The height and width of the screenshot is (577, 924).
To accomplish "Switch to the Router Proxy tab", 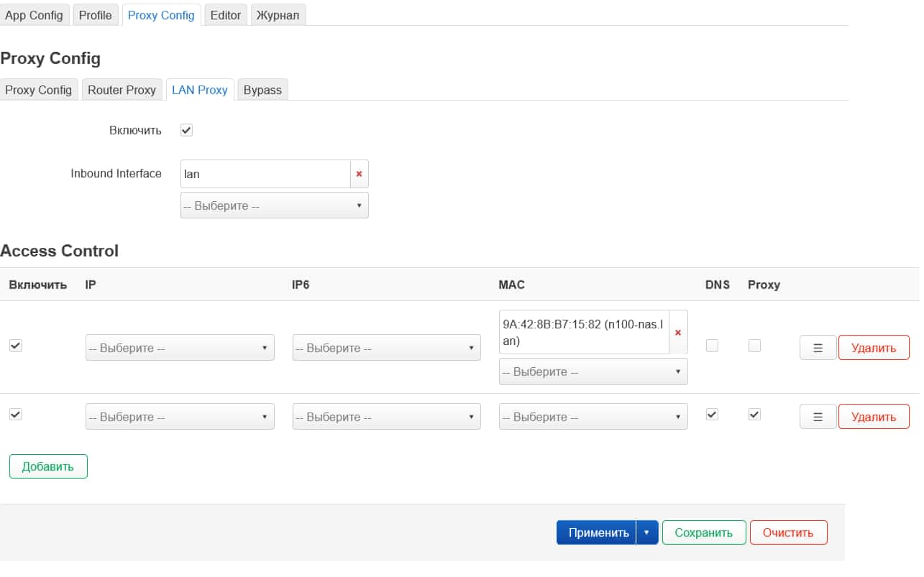I will (122, 90).
